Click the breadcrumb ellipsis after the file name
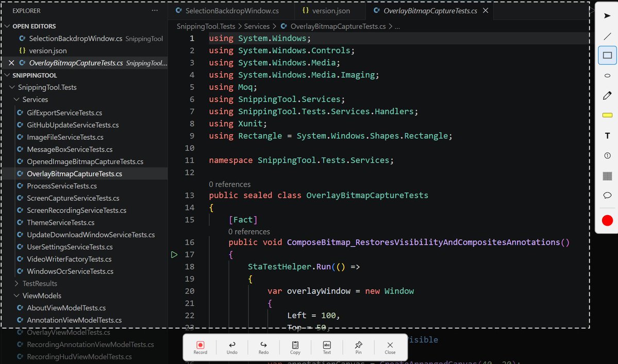Image resolution: width=618 pixels, height=364 pixels. pyautogui.click(x=397, y=26)
